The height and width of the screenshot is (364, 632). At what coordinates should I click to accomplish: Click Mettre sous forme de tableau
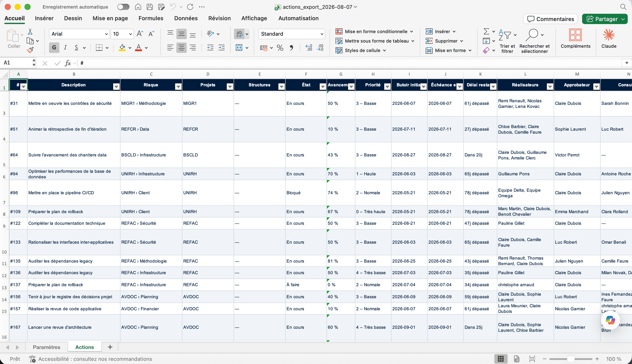[375, 41]
